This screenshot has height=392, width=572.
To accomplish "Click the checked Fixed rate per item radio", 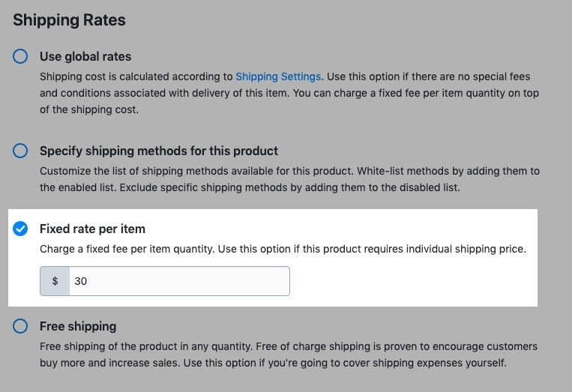I will coord(21,229).
